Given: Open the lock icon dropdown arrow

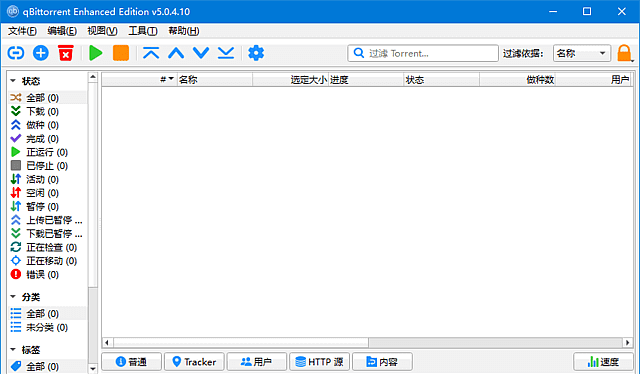Looking at the screenshot, I should point(632,60).
